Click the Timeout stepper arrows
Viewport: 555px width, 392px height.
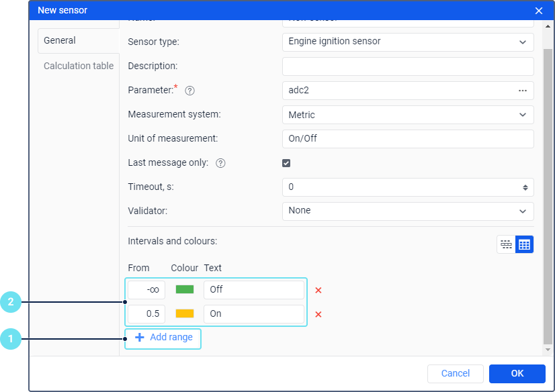(525, 187)
